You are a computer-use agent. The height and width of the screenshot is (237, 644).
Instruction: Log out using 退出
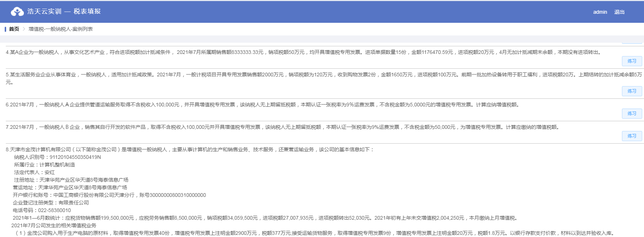619,12
